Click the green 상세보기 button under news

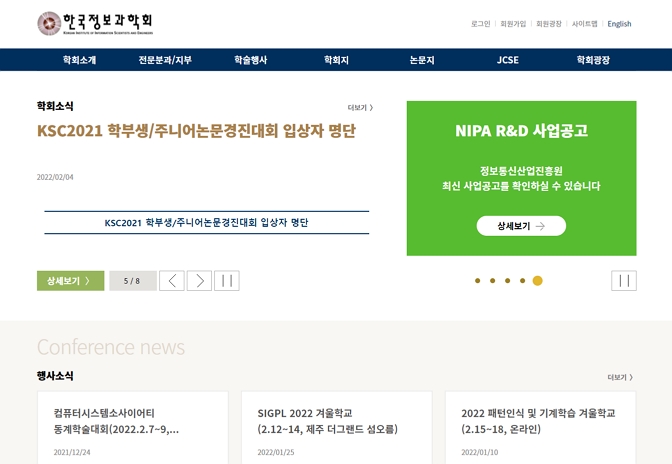pyautogui.click(x=70, y=281)
